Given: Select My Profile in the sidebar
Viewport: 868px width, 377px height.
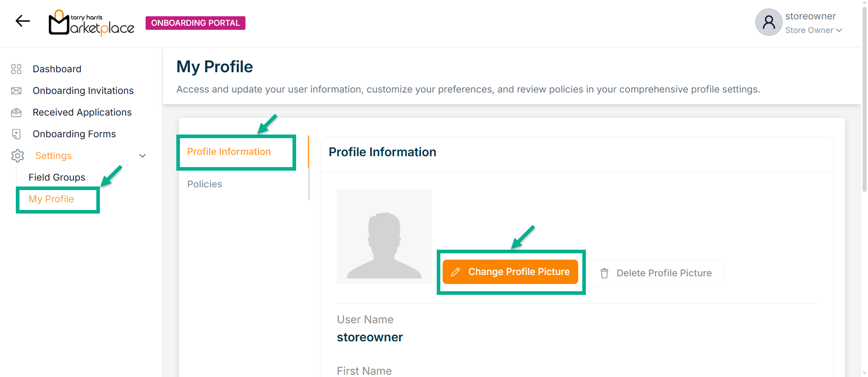Looking at the screenshot, I should [x=51, y=199].
